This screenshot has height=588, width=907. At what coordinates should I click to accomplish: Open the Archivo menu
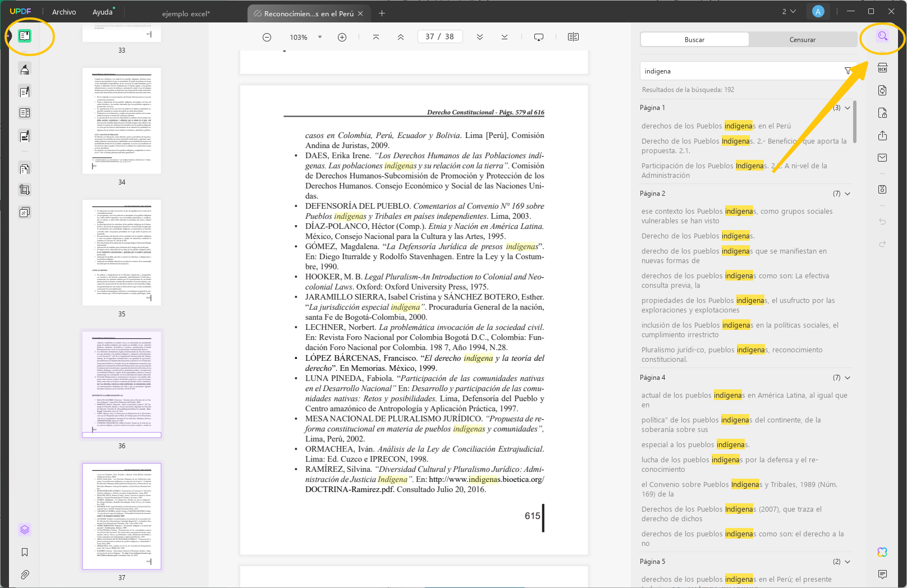pyautogui.click(x=64, y=12)
